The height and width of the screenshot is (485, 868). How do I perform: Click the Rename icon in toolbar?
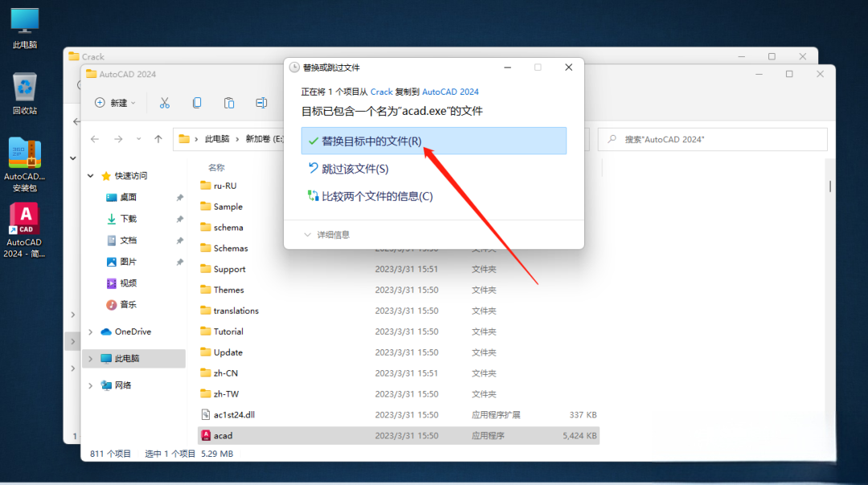click(x=261, y=103)
